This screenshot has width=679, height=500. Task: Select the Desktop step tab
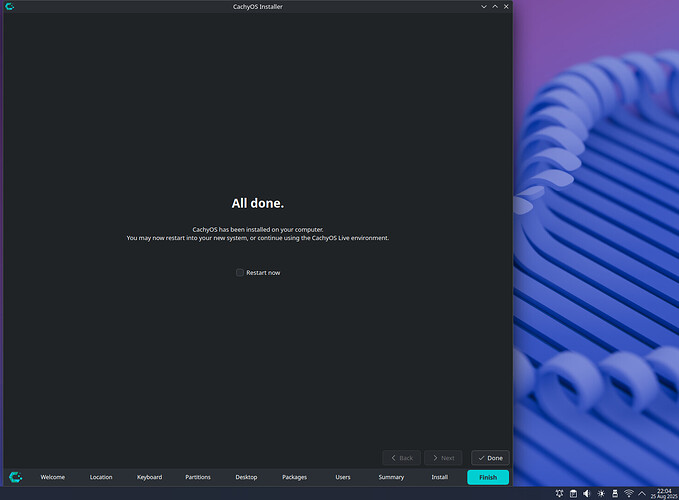point(246,477)
